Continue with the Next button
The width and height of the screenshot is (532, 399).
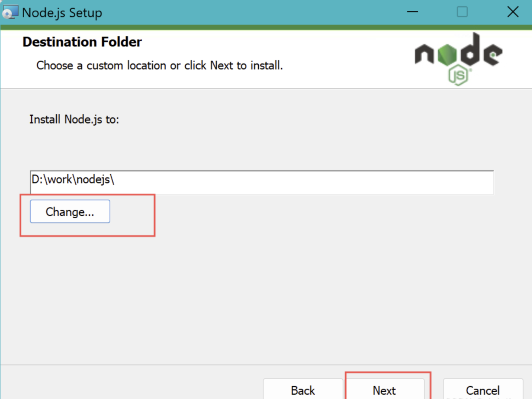tap(384, 390)
